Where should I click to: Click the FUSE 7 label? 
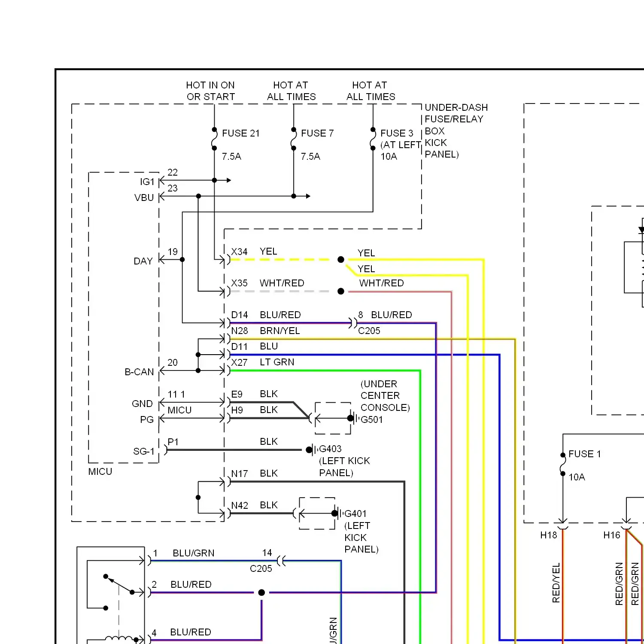coord(317,134)
